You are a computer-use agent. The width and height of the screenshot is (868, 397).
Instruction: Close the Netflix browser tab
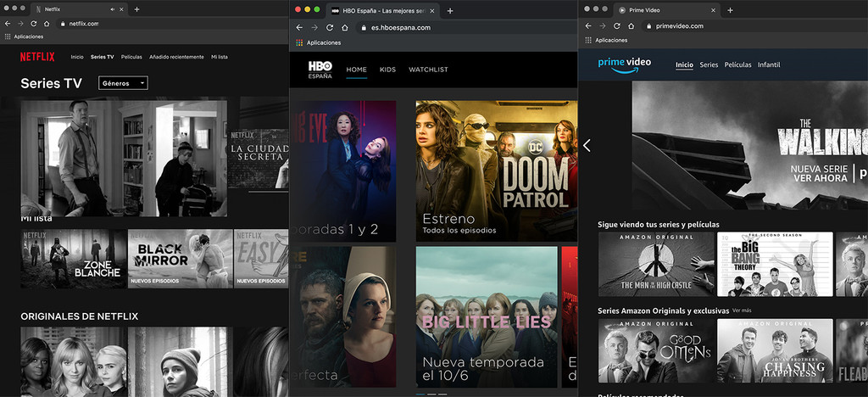[122, 9]
